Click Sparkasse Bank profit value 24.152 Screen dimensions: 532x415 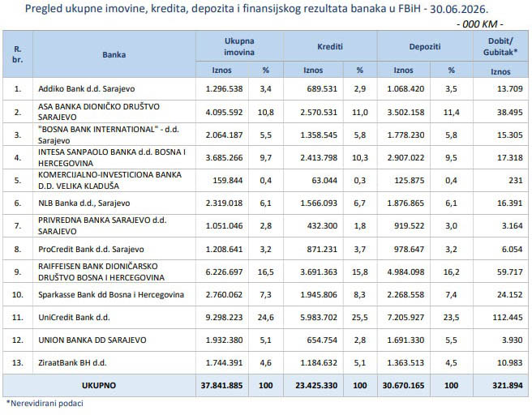(x=509, y=295)
